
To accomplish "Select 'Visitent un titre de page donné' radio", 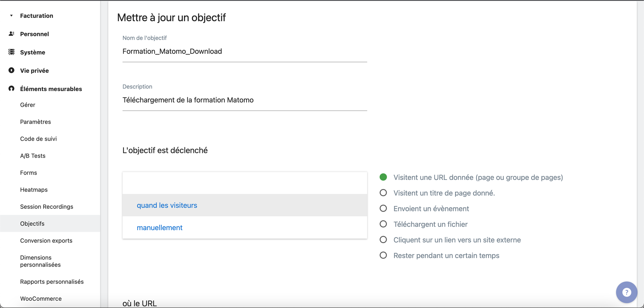I will (383, 193).
